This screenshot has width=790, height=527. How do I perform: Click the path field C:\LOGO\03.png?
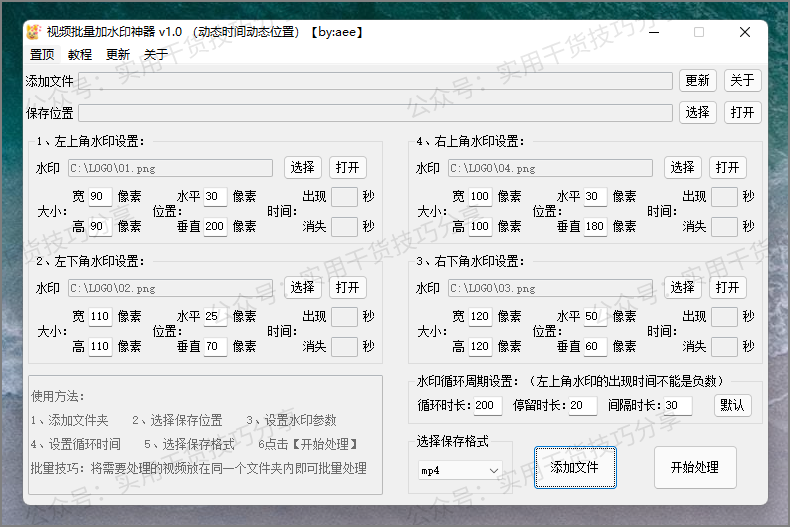(x=550, y=288)
